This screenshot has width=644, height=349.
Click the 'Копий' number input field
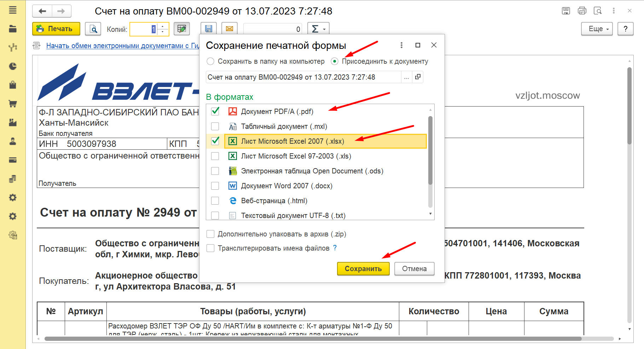(144, 29)
